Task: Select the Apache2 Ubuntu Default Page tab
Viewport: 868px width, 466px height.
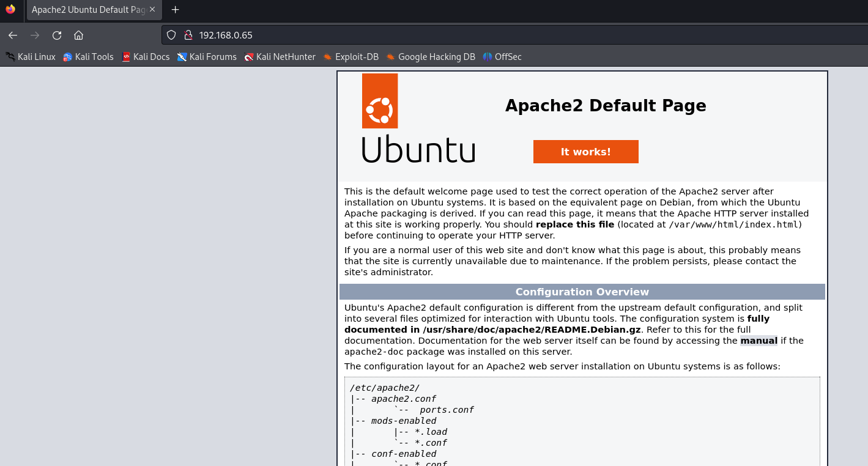Action: [x=94, y=10]
